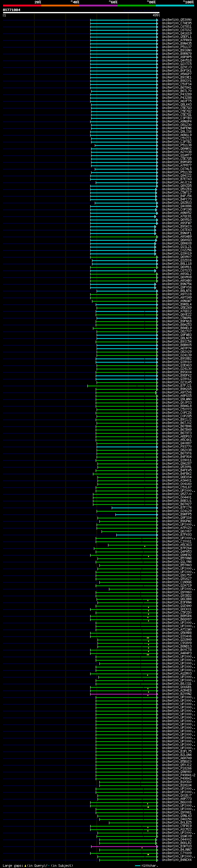This screenshot has height=868, width=197.
Task: Select the UniRef100_Q53VM0 hit label
Action: [176, 20]
